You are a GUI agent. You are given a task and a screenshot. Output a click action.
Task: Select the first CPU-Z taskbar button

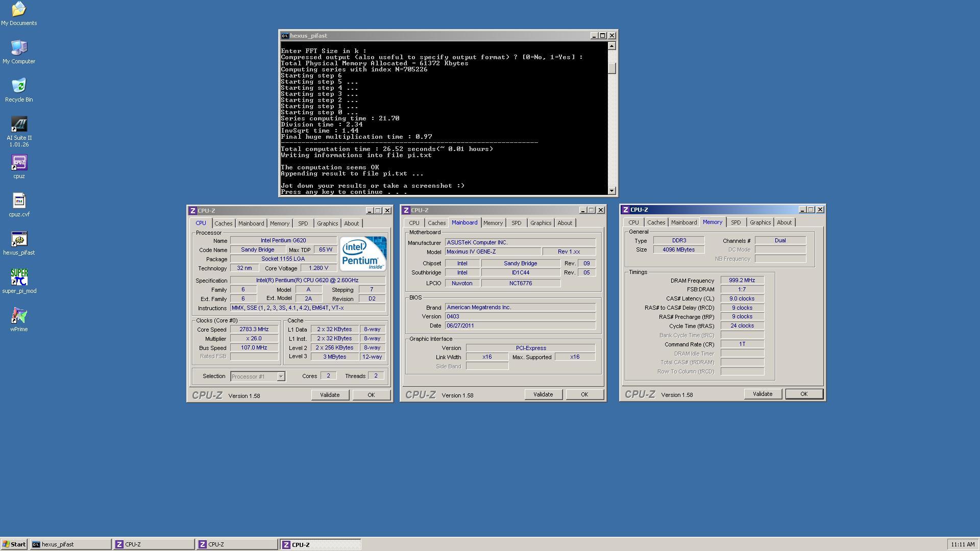pos(154,544)
